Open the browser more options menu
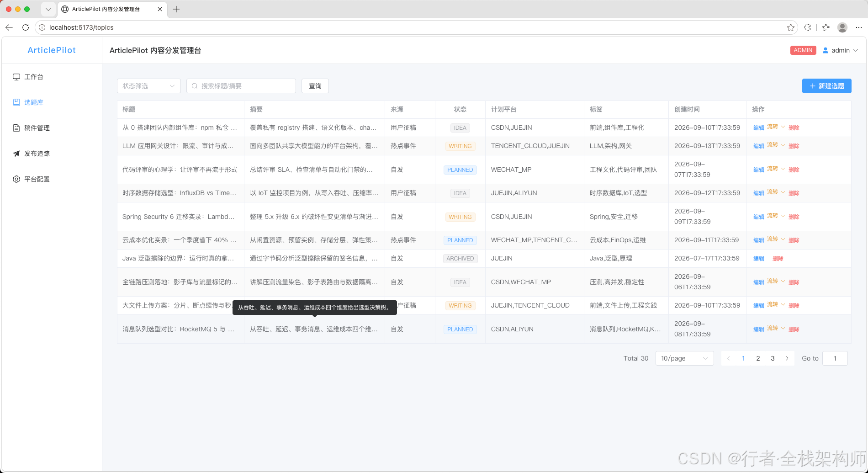This screenshot has height=473, width=868. coord(859,27)
